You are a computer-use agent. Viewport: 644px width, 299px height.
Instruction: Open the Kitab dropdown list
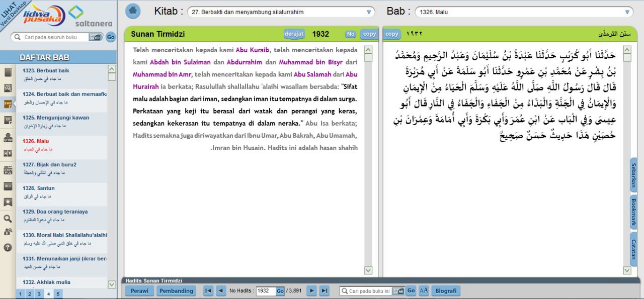[x=370, y=12]
